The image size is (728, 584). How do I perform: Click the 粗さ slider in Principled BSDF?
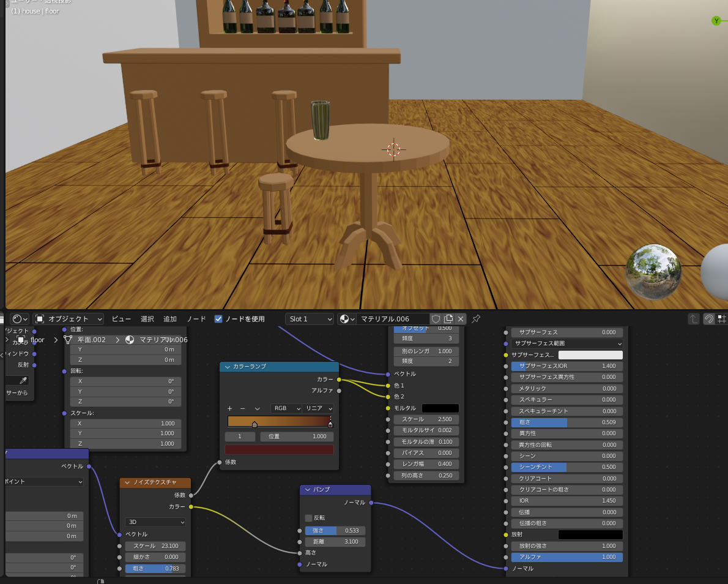pyautogui.click(x=566, y=422)
